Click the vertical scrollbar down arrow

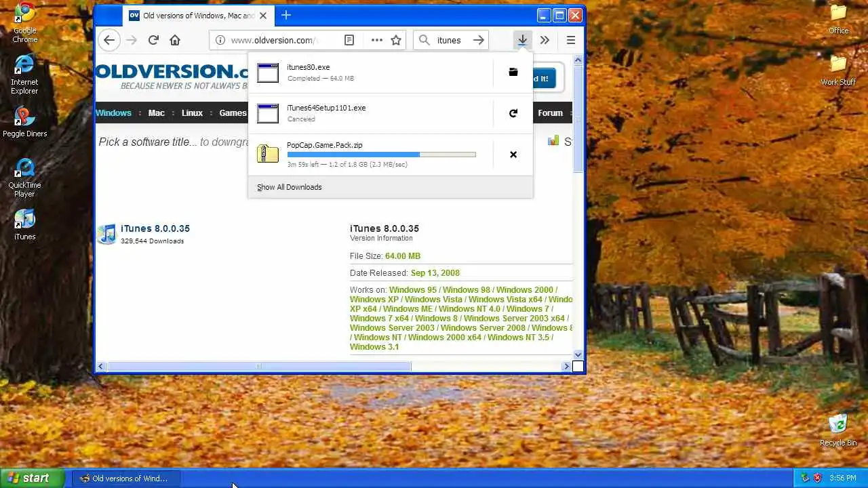coord(578,354)
